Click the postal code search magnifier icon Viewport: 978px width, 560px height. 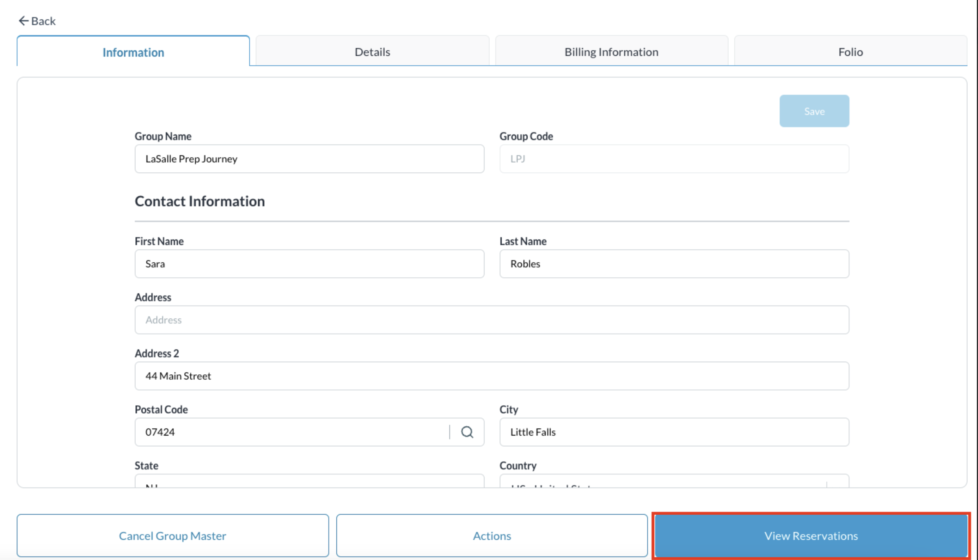point(467,432)
